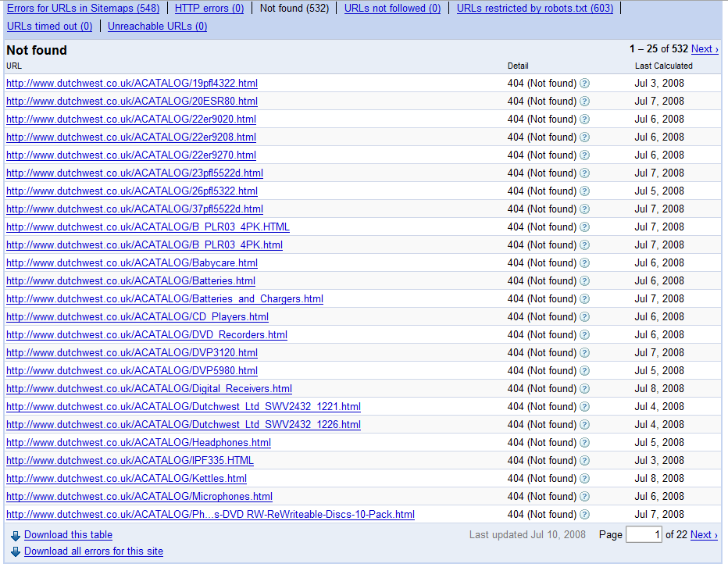Focus the Page number input field

click(x=644, y=535)
